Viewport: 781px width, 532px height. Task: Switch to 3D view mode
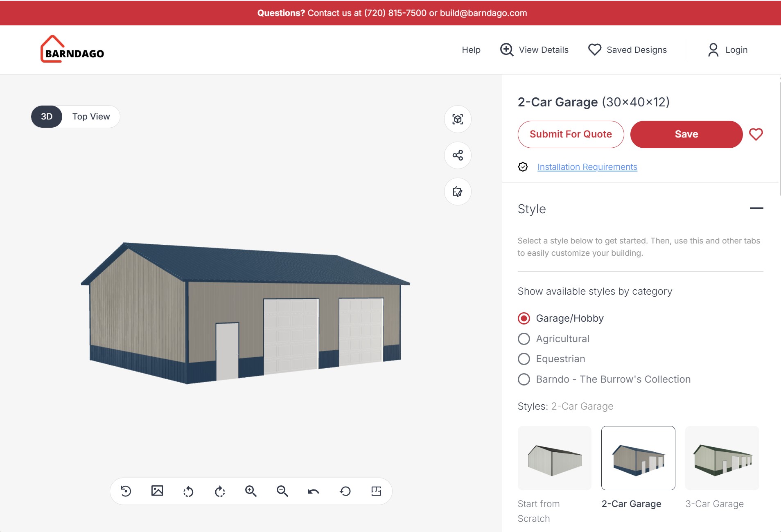[47, 117]
